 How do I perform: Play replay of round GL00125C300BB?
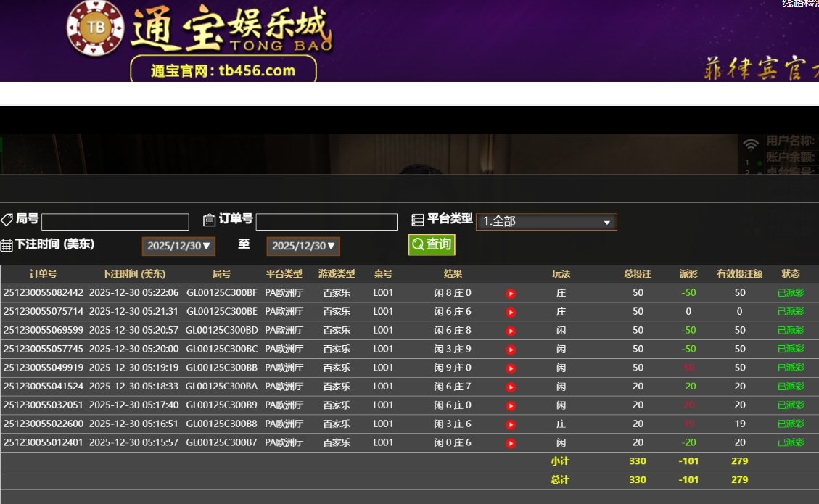tap(511, 368)
